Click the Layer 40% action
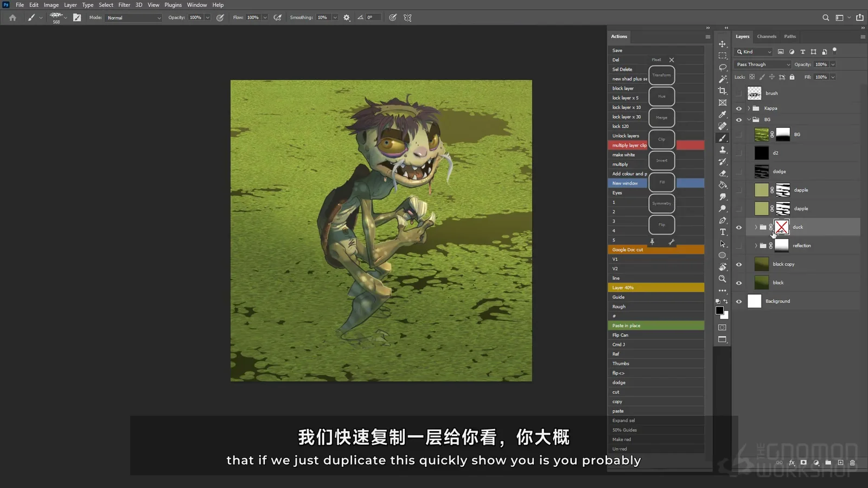Viewport: 868px width, 488px height. click(656, 288)
